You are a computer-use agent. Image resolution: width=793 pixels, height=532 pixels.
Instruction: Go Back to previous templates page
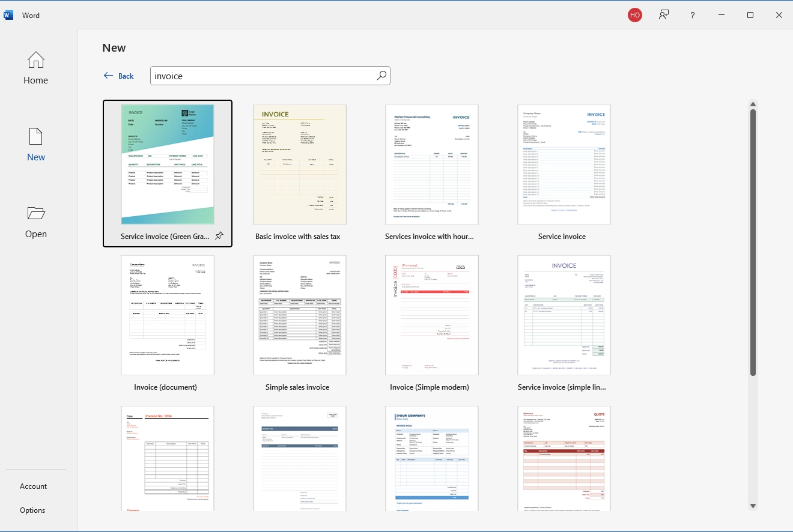pos(119,76)
